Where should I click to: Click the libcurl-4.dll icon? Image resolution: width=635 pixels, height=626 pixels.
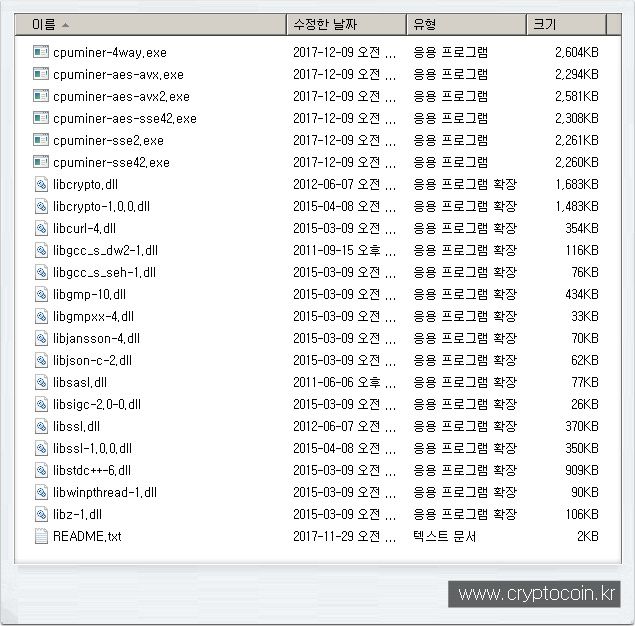point(41,228)
